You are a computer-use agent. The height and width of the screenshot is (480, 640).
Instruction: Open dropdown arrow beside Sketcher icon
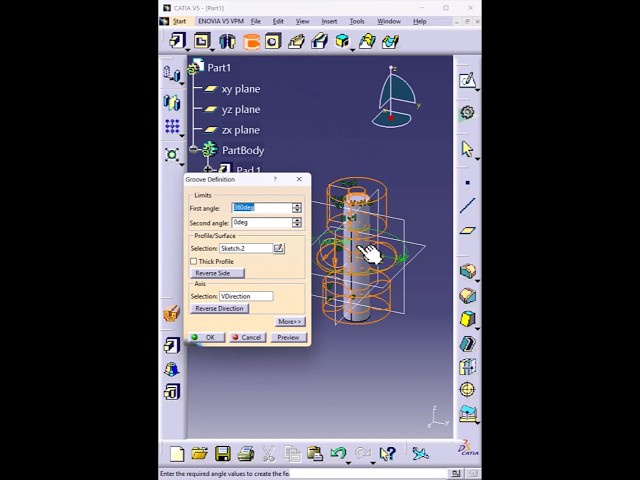[x=477, y=90]
